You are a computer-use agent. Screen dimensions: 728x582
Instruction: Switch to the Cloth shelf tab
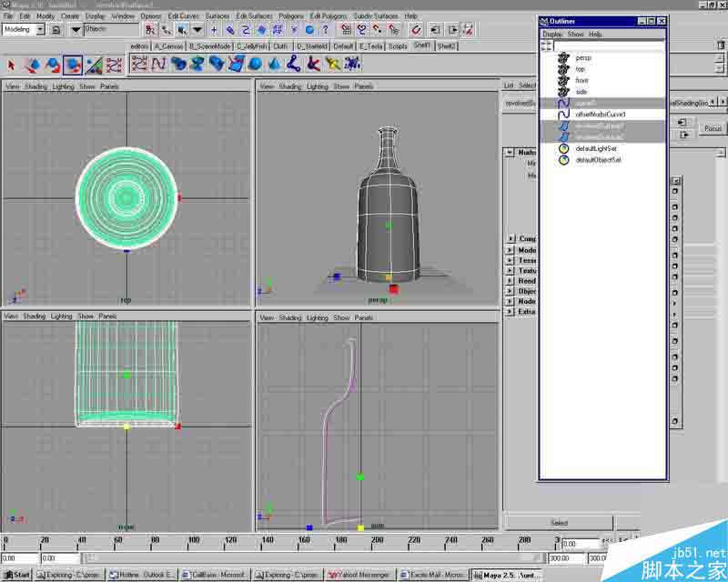coord(280,46)
